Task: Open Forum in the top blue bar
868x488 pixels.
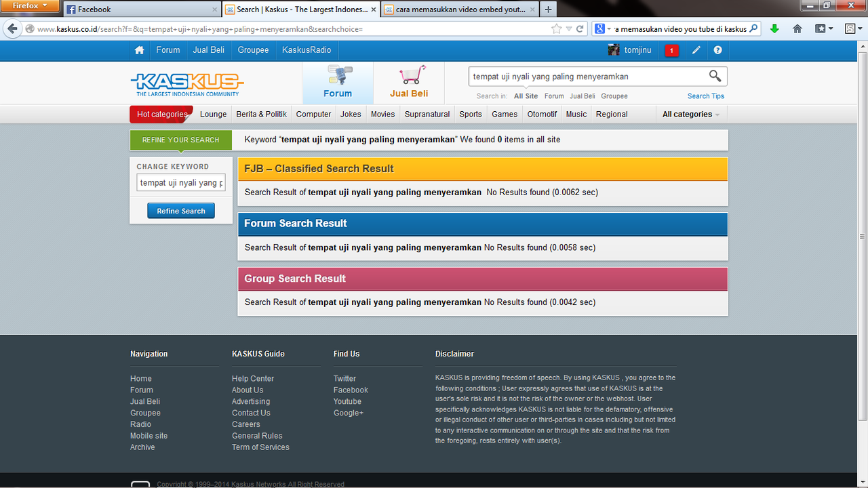Action: click(x=168, y=50)
